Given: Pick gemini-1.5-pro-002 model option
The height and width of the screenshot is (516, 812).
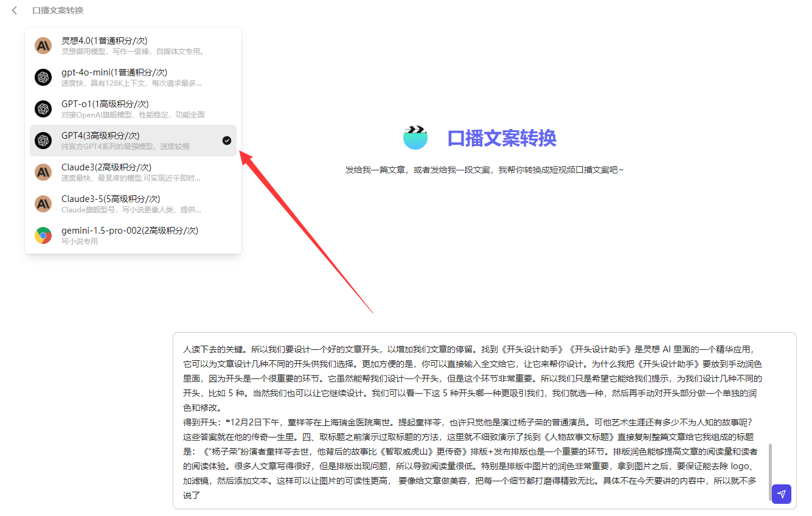Looking at the screenshot, I should point(133,235).
